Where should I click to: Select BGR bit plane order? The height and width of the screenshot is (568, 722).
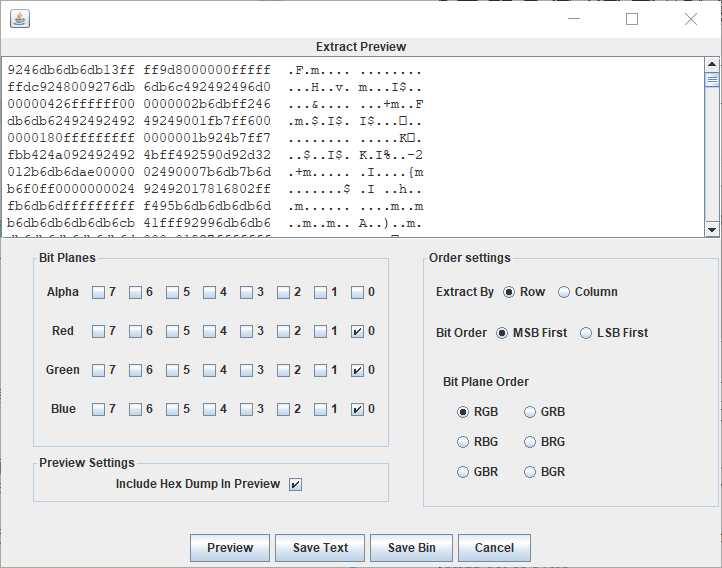[x=530, y=472]
